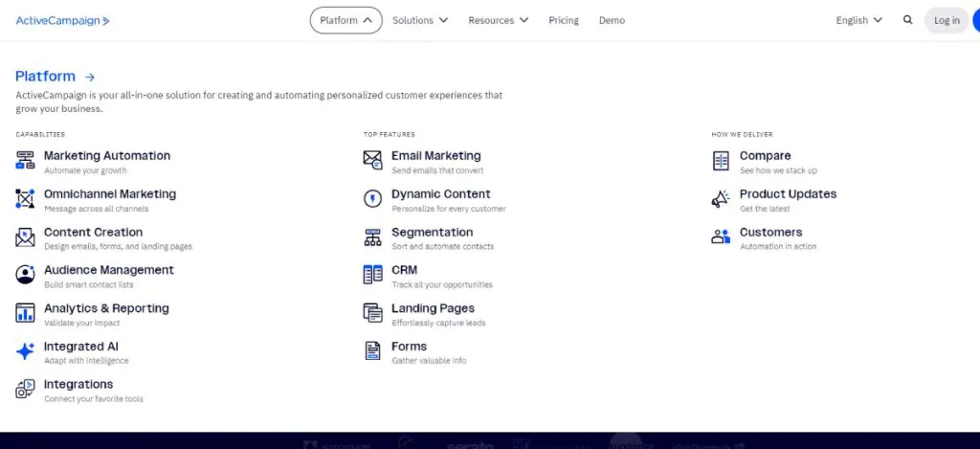This screenshot has height=449, width=980.
Task: Go to the Pricing page
Action: coord(564,20)
